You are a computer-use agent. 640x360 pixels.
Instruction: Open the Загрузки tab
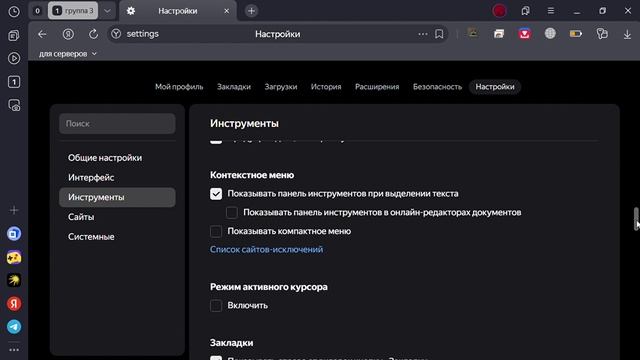(281, 87)
